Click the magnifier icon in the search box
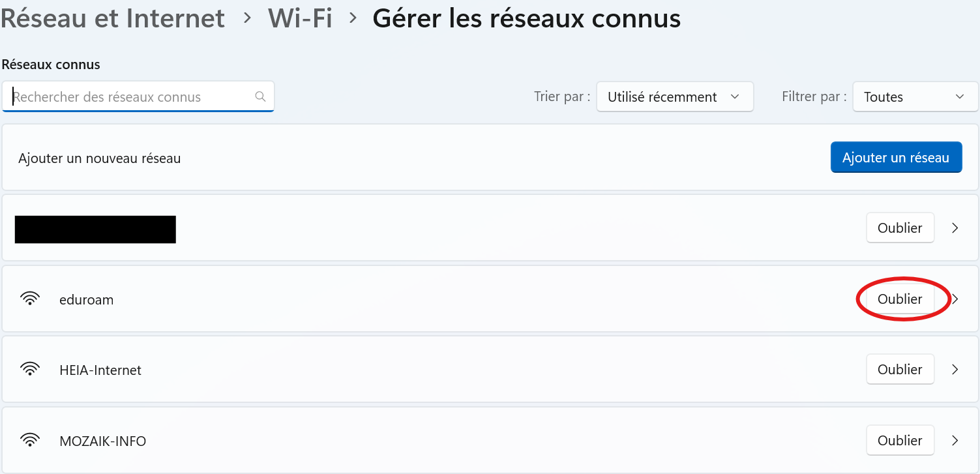Image resolution: width=980 pixels, height=474 pixels. click(x=260, y=96)
